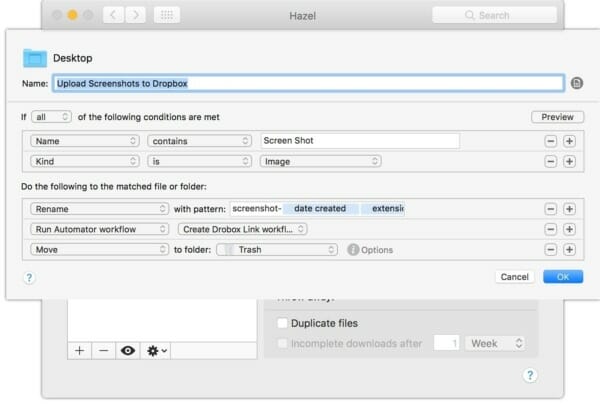Open the gear actions menu below the rules list
The height and width of the screenshot is (404, 600).
(156, 350)
